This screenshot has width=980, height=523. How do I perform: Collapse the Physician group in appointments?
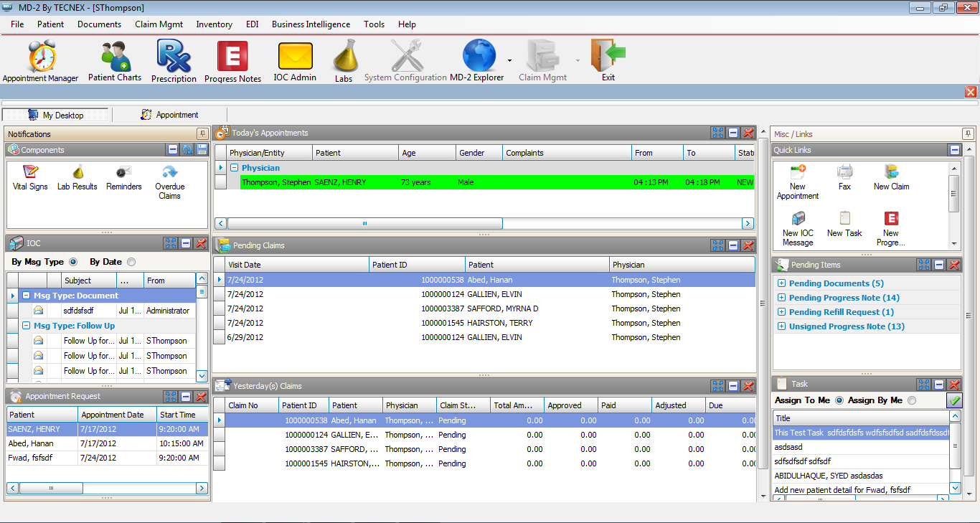click(234, 168)
